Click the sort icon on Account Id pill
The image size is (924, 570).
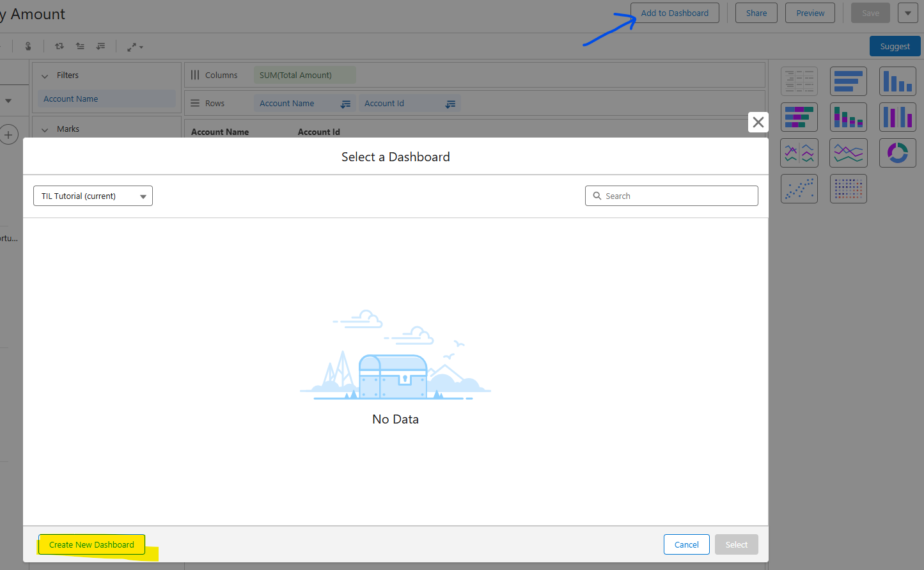(x=450, y=104)
